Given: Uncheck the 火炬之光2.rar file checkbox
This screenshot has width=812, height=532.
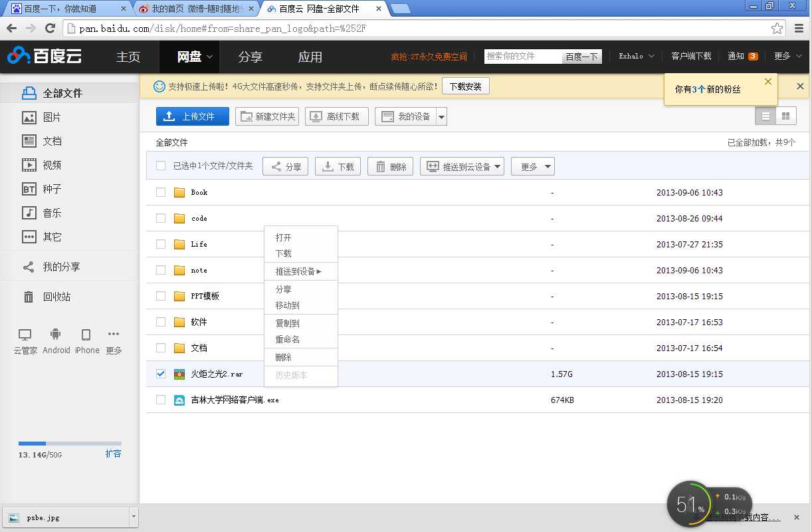Looking at the screenshot, I should [x=160, y=374].
